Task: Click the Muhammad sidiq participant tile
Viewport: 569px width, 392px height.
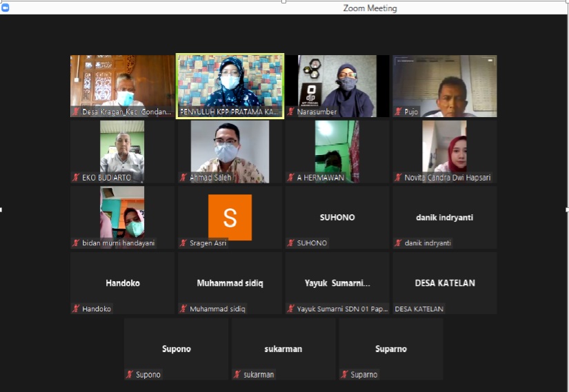Action: pyautogui.click(x=230, y=282)
